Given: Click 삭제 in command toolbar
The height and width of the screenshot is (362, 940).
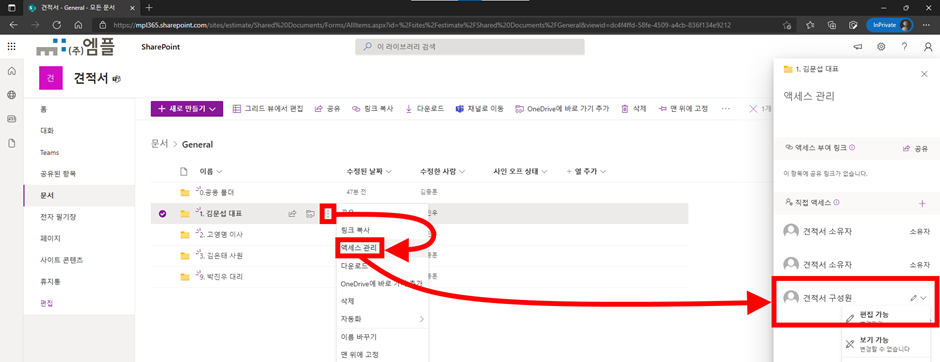Looking at the screenshot, I should coord(633,108).
